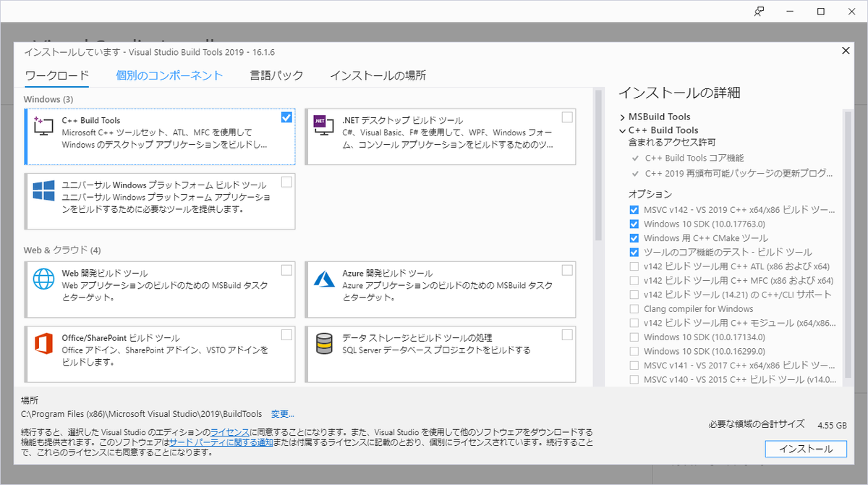Click the Azure development build tools icon
868x485 pixels.
[324, 279]
